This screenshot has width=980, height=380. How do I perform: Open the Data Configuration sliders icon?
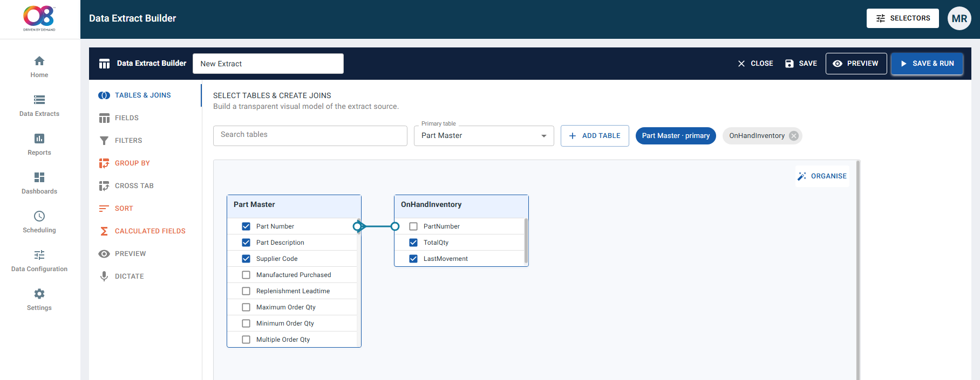point(39,255)
